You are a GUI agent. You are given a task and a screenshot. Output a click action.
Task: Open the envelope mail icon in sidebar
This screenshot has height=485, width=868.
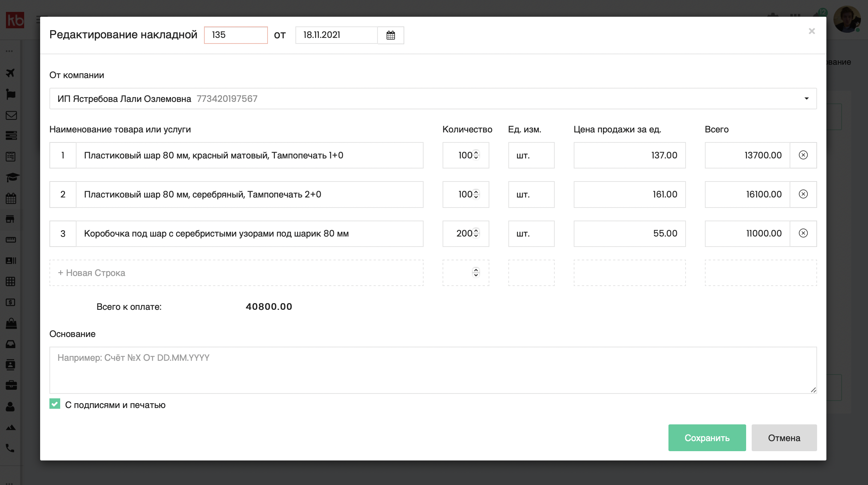tap(11, 115)
